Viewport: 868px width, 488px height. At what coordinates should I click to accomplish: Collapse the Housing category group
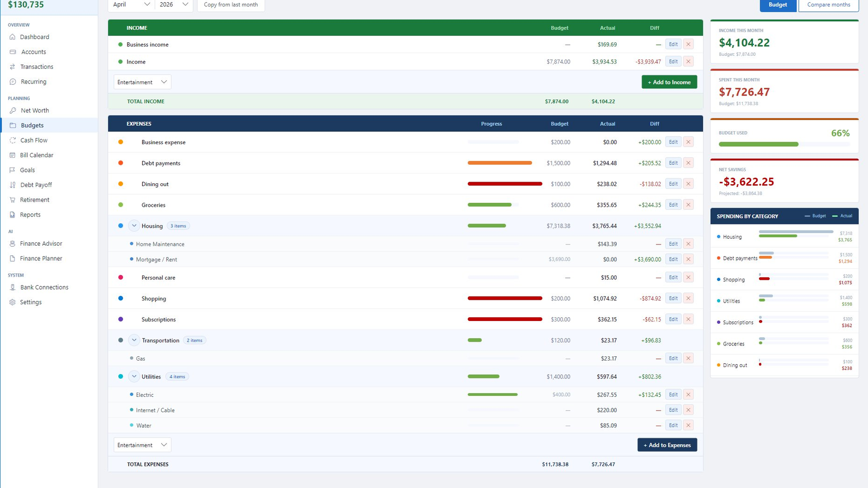[x=134, y=226]
